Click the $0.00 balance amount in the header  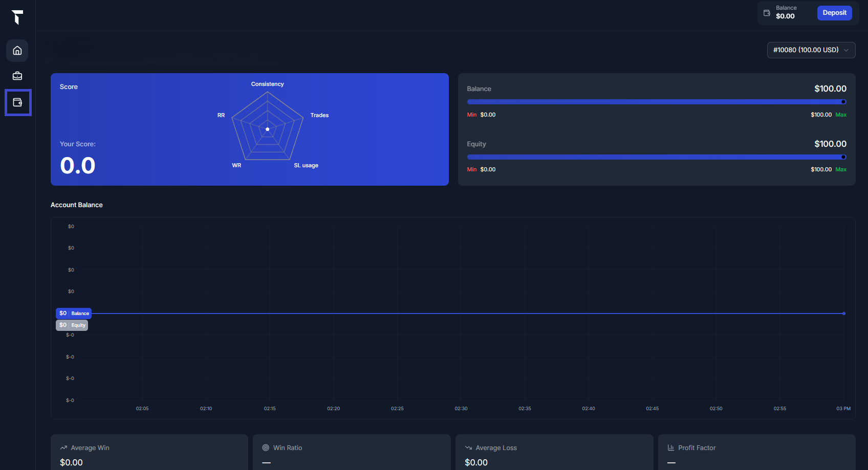coord(785,16)
